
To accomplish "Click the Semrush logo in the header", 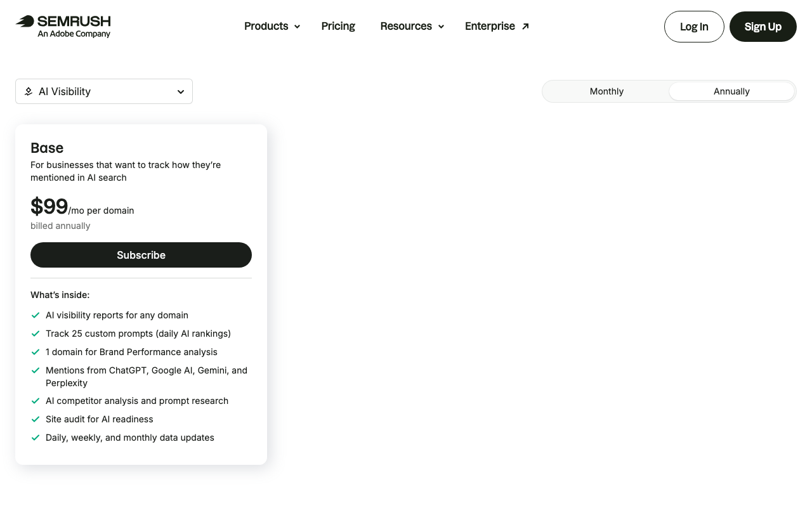I will tap(63, 27).
